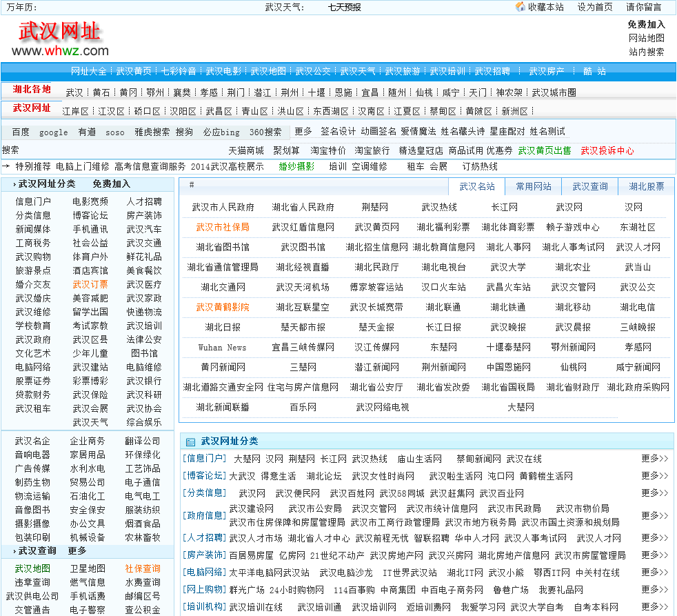Screen dimensions: 677x616
Task: Switch to the 武汉名站 tab
Action: [x=476, y=187]
